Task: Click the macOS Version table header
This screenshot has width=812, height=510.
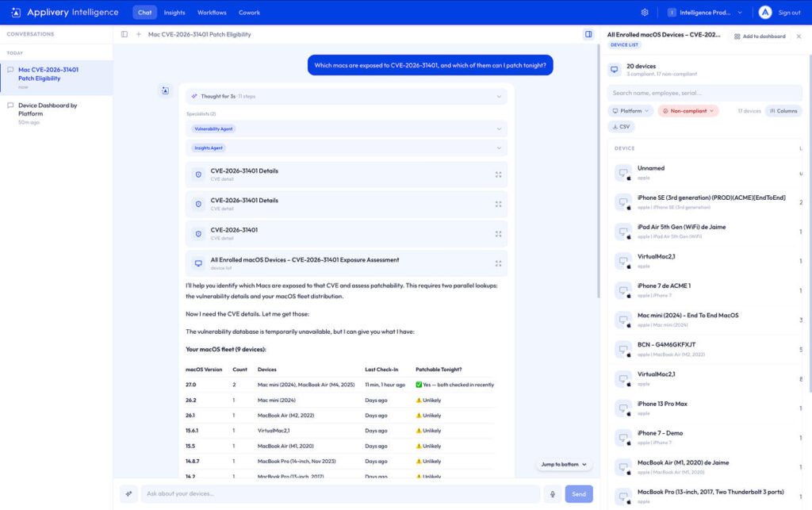Action: [x=204, y=370]
